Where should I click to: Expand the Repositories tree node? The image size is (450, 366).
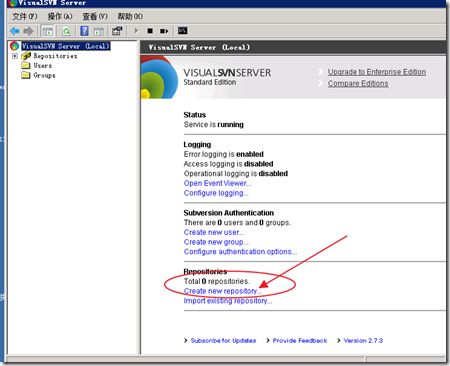pos(15,56)
